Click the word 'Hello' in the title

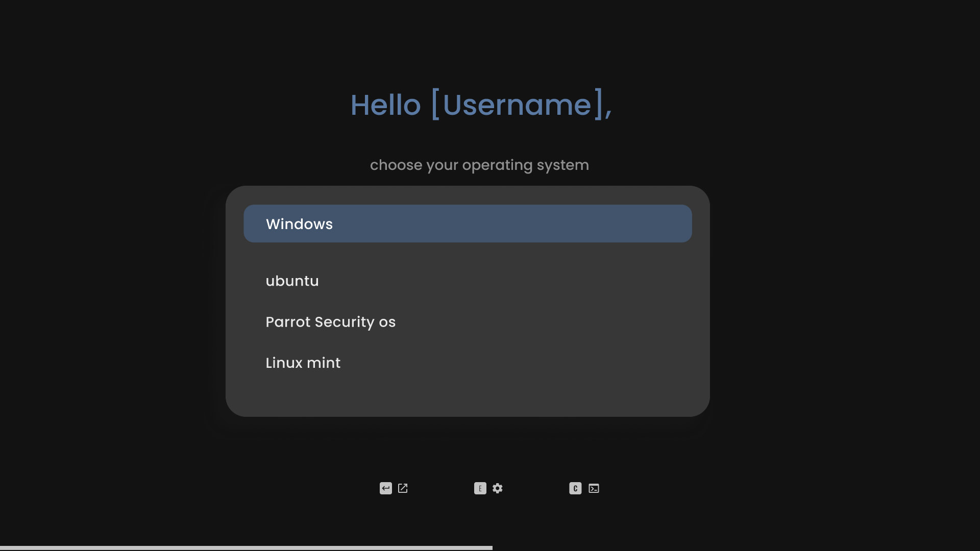(385, 105)
